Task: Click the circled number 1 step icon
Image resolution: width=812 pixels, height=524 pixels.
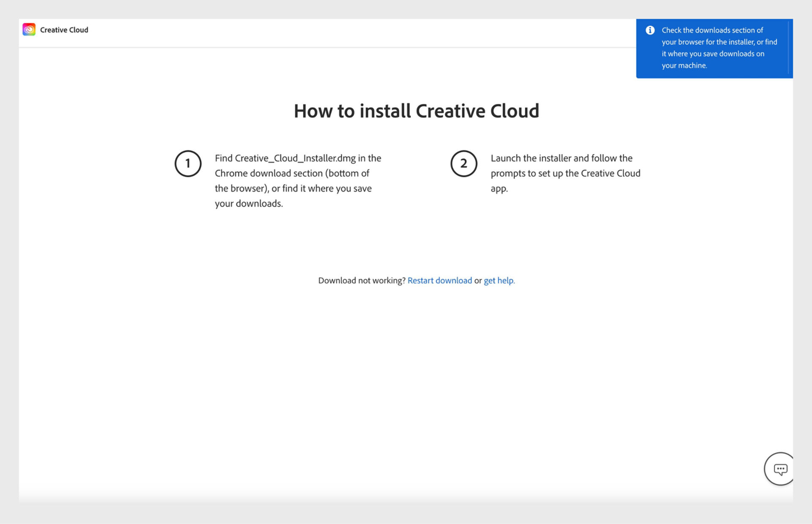Action: 188,164
